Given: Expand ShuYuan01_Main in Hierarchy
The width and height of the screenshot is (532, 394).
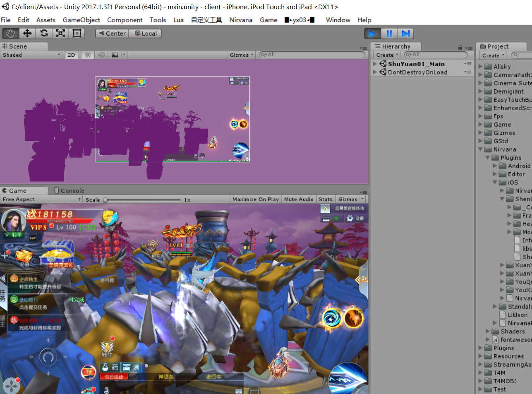Looking at the screenshot, I should point(375,64).
